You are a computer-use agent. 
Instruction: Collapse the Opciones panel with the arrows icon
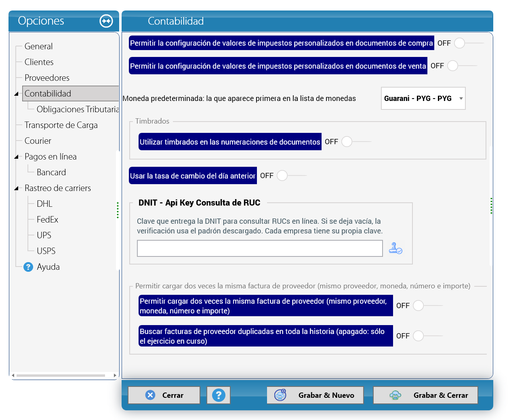[106, 21]
